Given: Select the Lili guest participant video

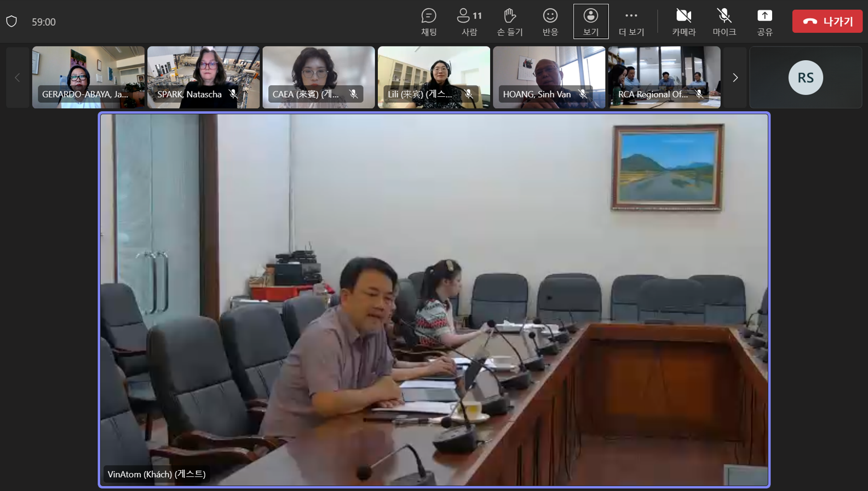Looking at the screenshot, I should (x=434, y=77).
